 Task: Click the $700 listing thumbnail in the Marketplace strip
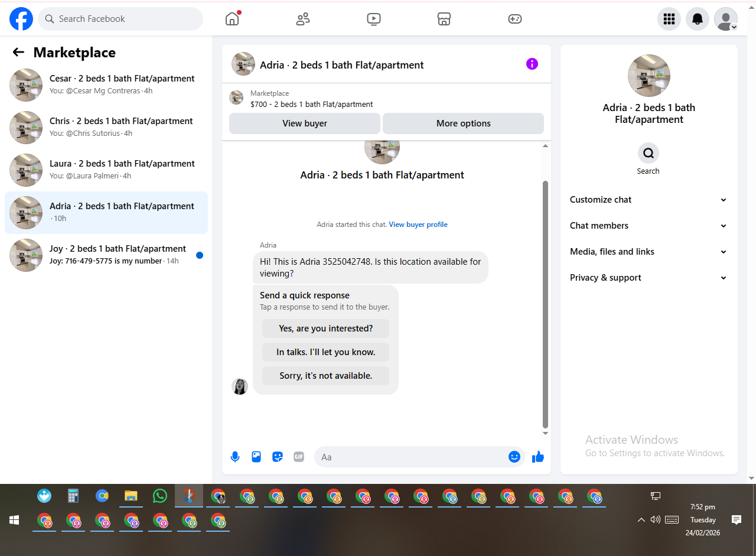[236, 98]
